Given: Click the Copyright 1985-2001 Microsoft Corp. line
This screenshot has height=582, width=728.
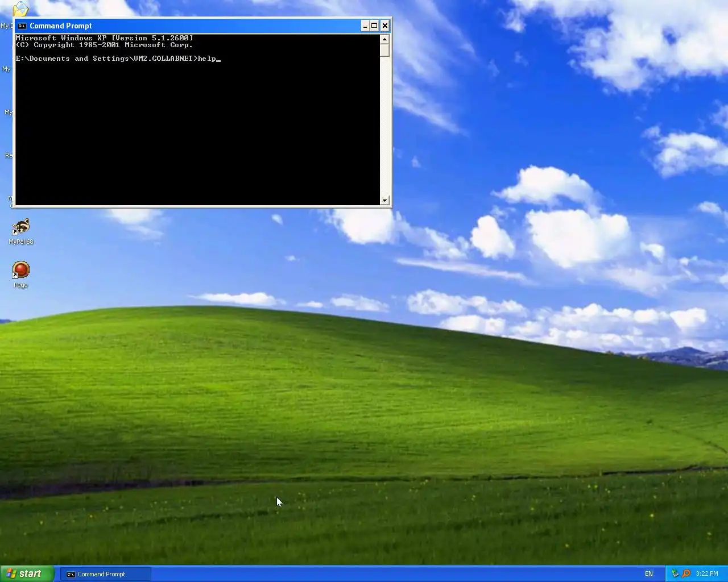Looking at the screenshot, I should point(105,45).
